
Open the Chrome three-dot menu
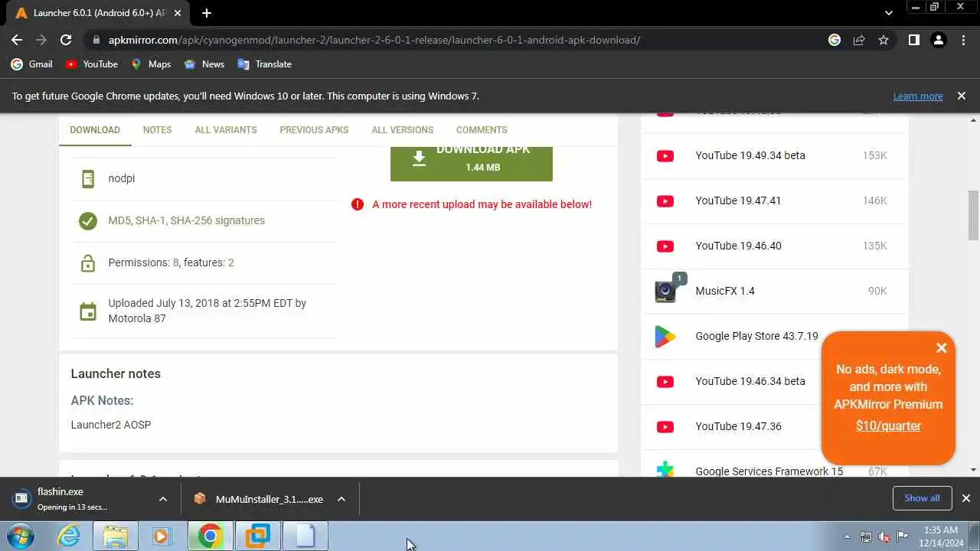pos(963,40)
